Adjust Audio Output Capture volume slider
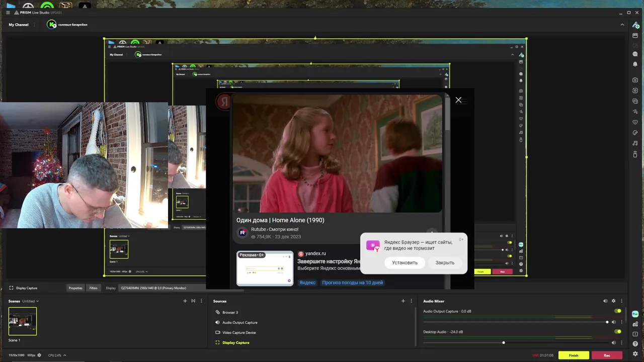 coord(516,322)
